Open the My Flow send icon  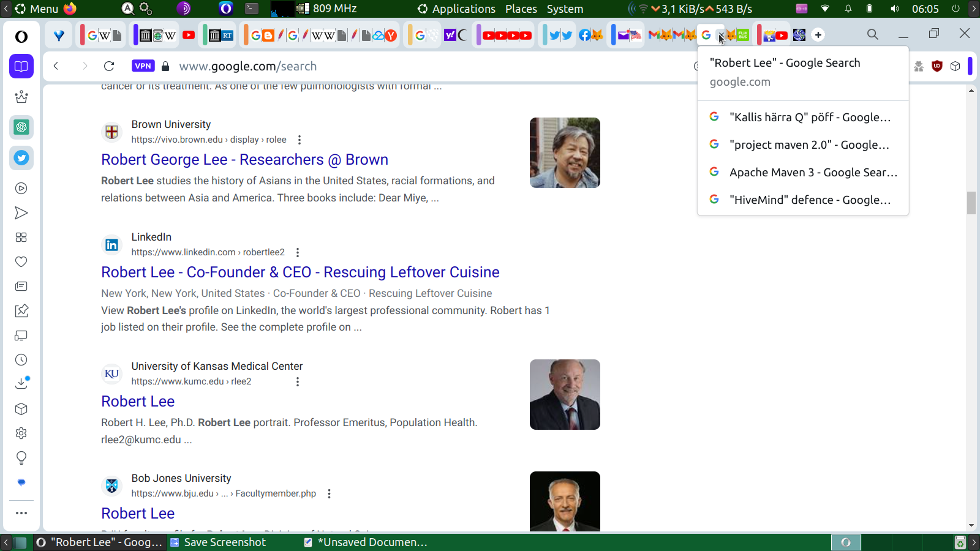[x=21, y=213]
